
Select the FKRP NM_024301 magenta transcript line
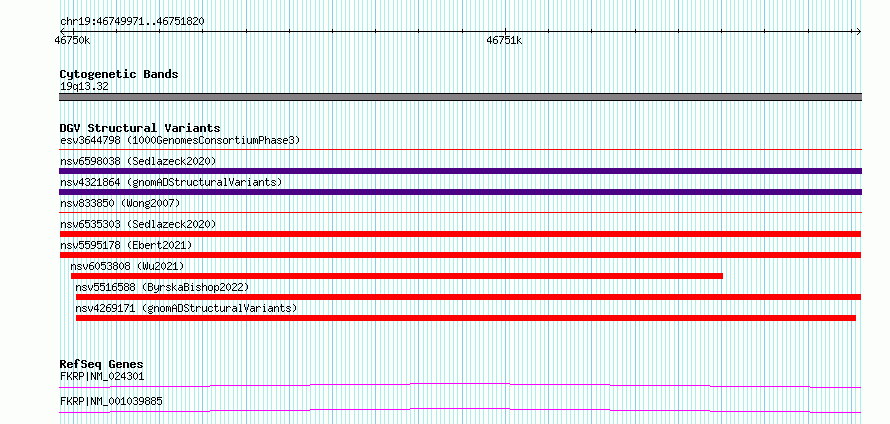coord(460,385)
